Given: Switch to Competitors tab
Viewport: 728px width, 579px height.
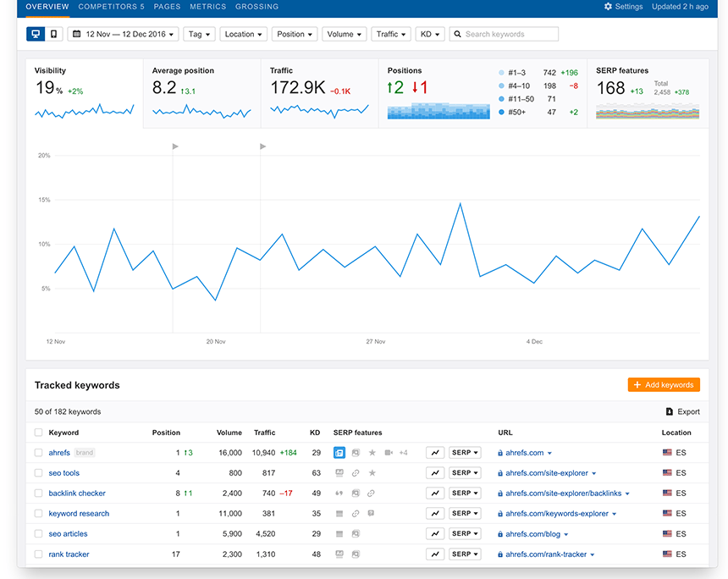Looking at the screenshot, I should (111, 7).
